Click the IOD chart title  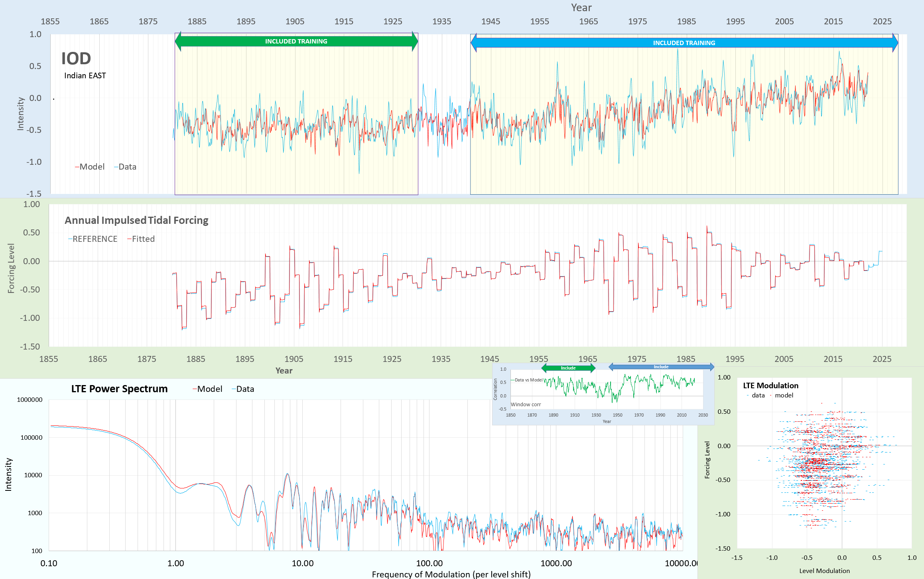coord(76,59)
